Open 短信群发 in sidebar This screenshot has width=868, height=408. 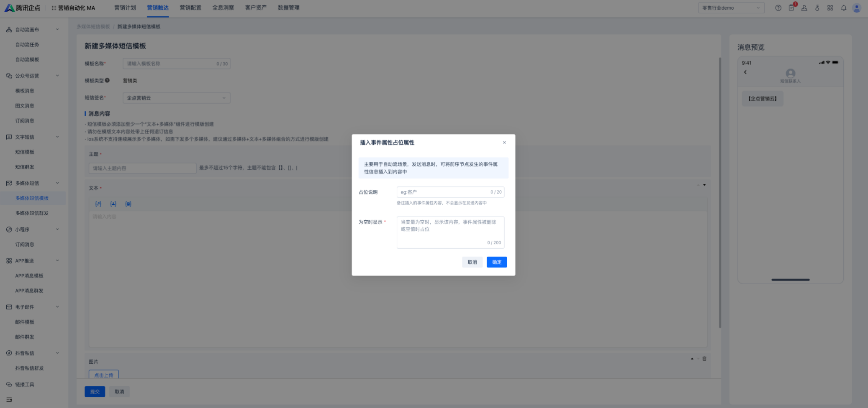(x=25, y=167)
